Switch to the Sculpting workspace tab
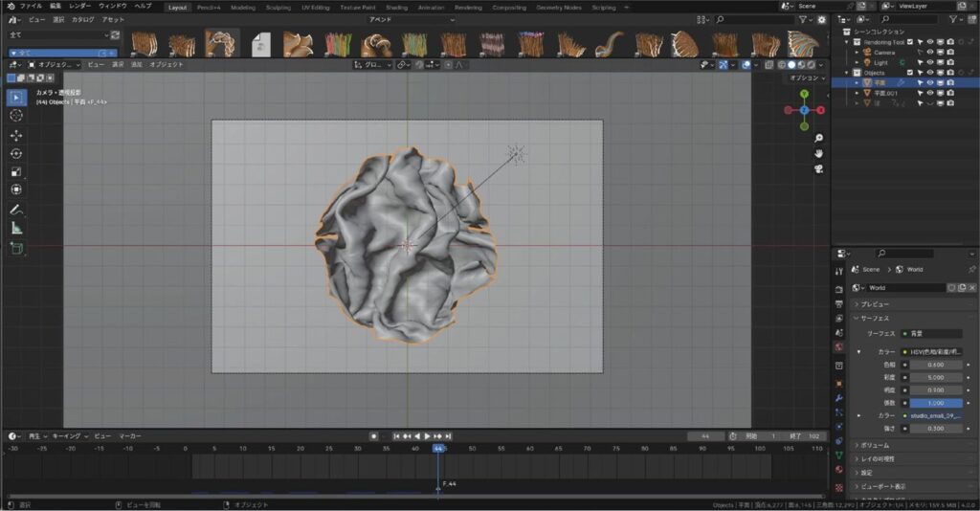Viewport: 980px width, 511px height. (x=278, y=8)
